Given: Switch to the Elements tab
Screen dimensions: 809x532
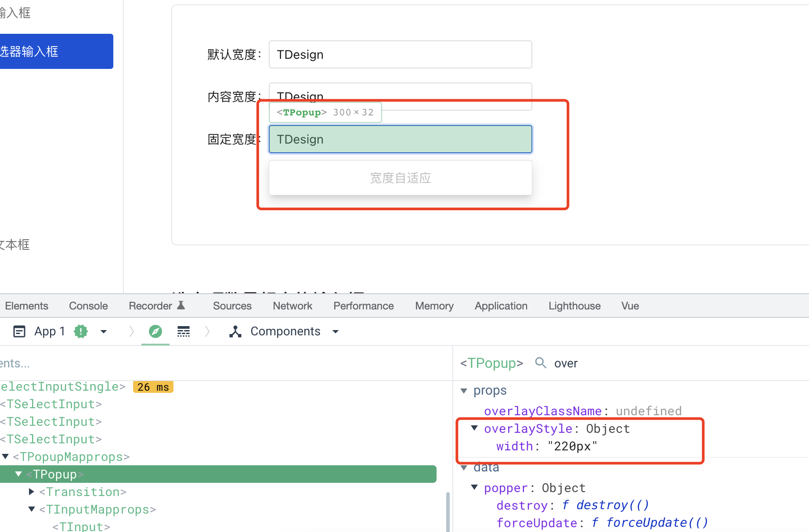Looking at the screenshot, I should point(26,306).
